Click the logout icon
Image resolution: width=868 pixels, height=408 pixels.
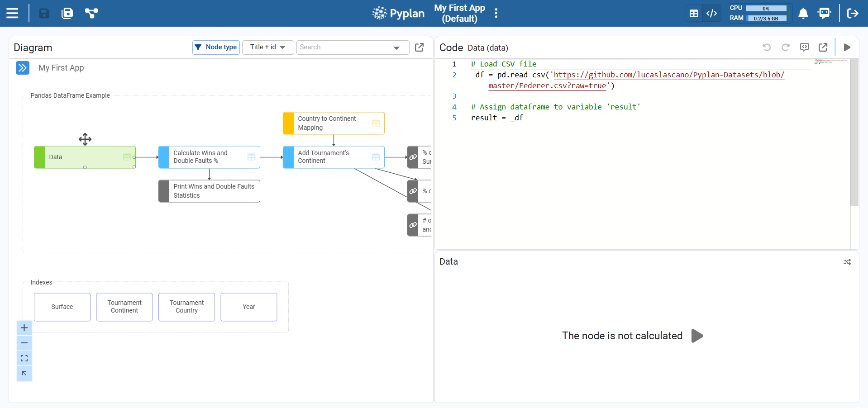pos(853,13)
